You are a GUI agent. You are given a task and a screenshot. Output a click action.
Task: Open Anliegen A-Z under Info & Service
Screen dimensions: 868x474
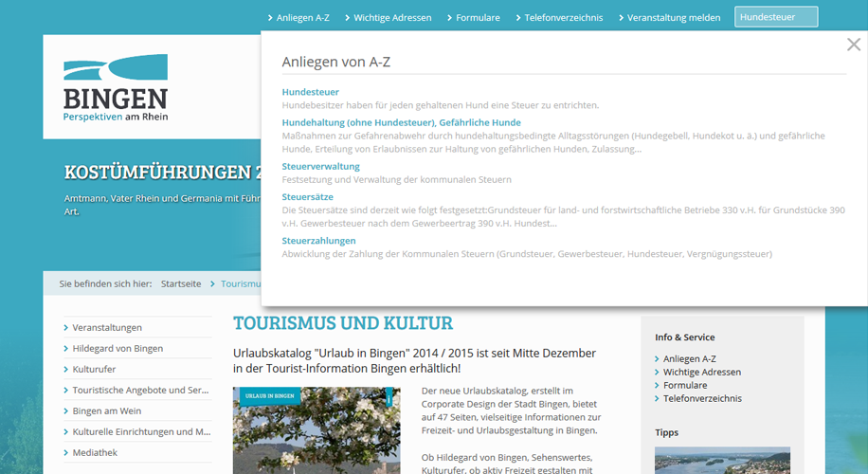point(689,359)
